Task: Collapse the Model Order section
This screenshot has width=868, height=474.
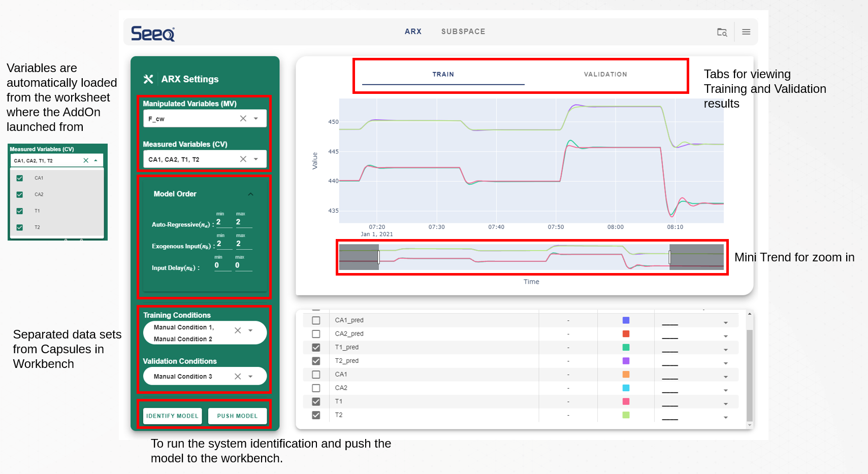Action: 250,194
